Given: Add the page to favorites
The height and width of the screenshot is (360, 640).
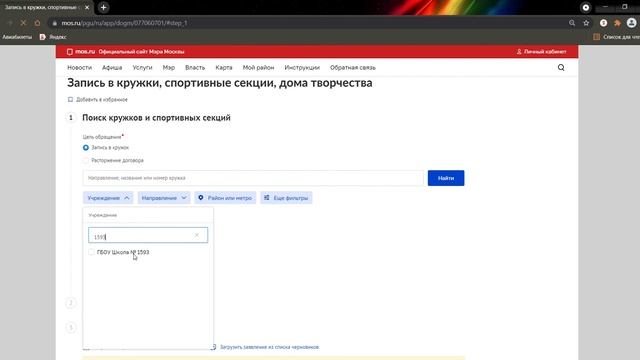Looking at the screenshot, I should [x=98, y=99].
